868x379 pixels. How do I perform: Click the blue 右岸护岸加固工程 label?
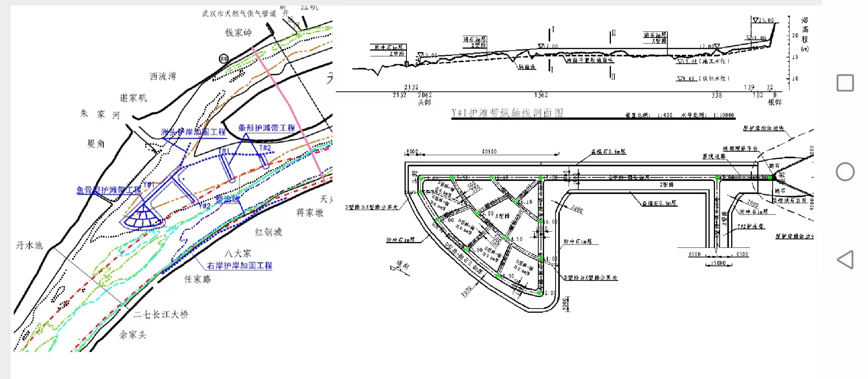pyautogui.click(x=239, y=266)
